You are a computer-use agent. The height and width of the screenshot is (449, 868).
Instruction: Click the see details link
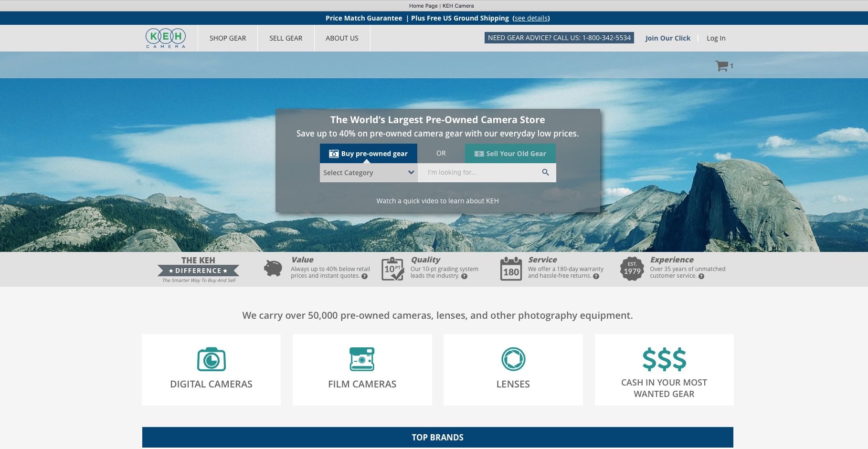531,18
